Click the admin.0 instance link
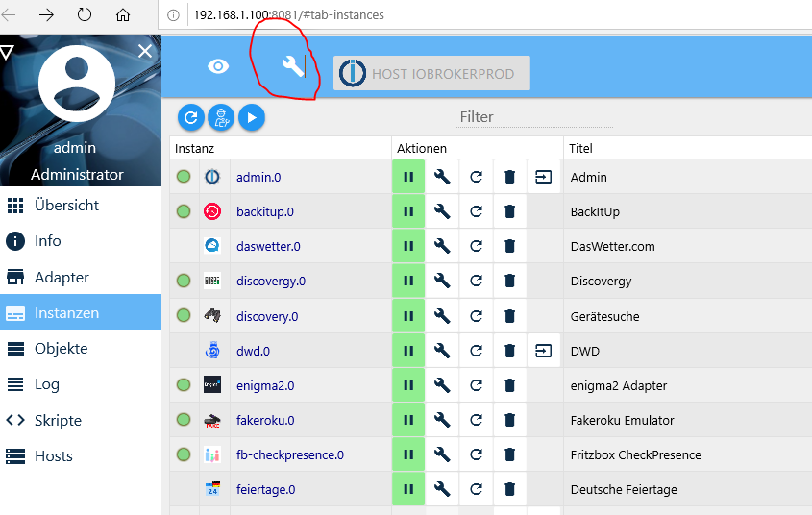The height and width of the screenshot is (515, 812). 258,177
